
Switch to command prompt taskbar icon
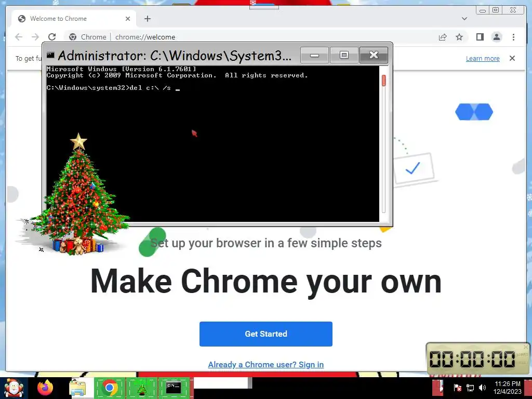[x=174, y=388]
